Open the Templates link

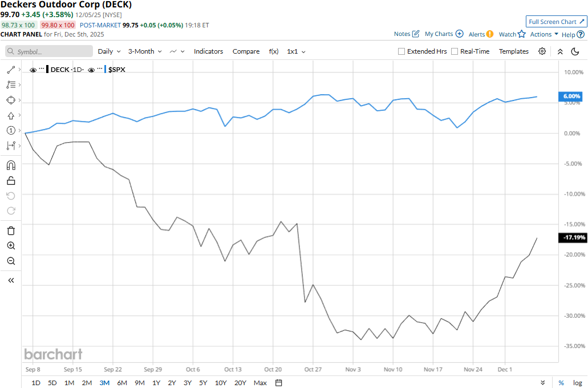513,51
